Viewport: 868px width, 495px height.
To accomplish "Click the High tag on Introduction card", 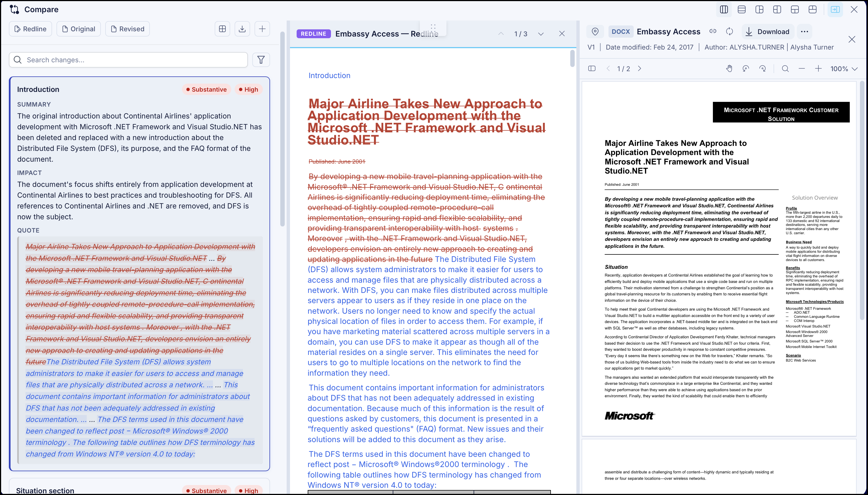I will click(x=249, y=89).
